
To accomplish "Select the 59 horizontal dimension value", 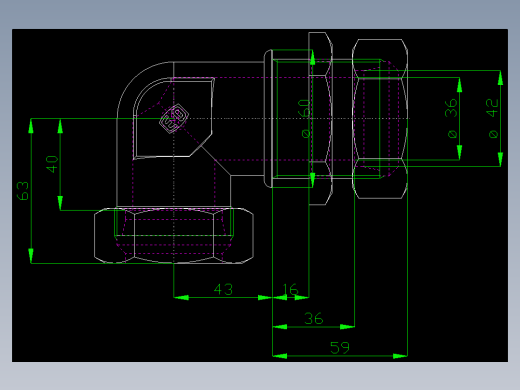I will (340, 348).
